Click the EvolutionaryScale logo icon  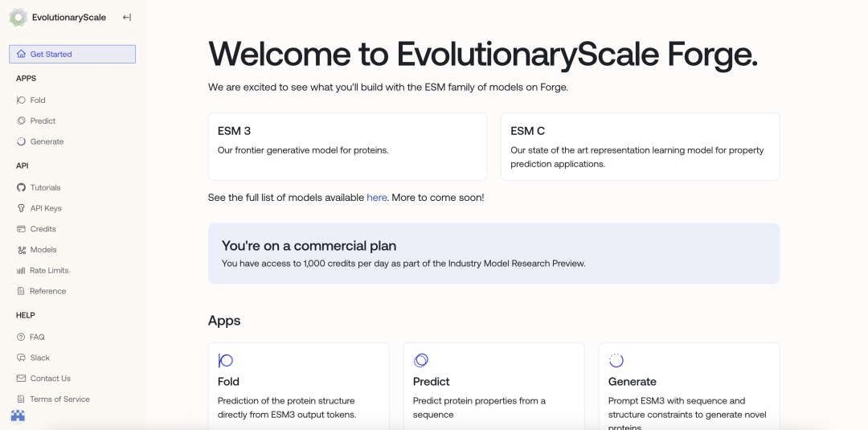pyautogui.click(x=18, y=17)
